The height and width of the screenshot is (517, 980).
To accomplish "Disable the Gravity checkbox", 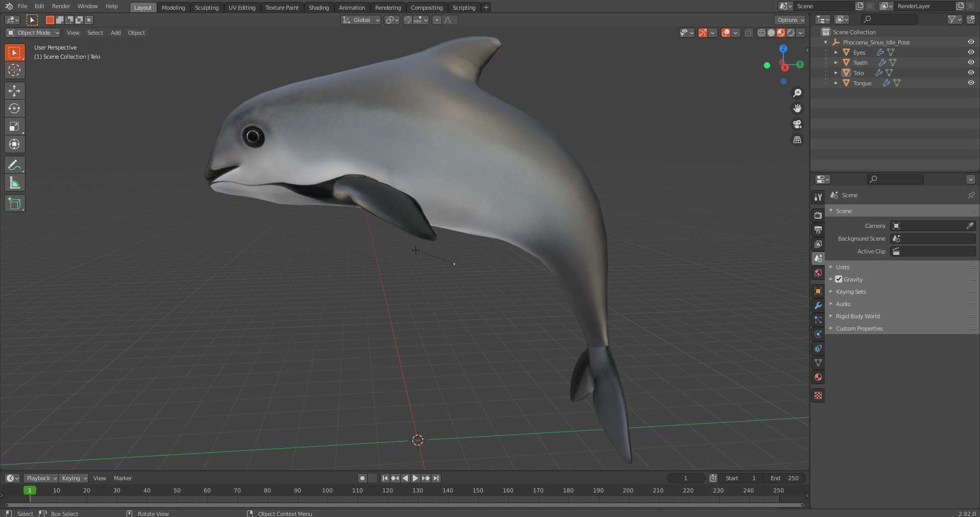I will (839, 279).
